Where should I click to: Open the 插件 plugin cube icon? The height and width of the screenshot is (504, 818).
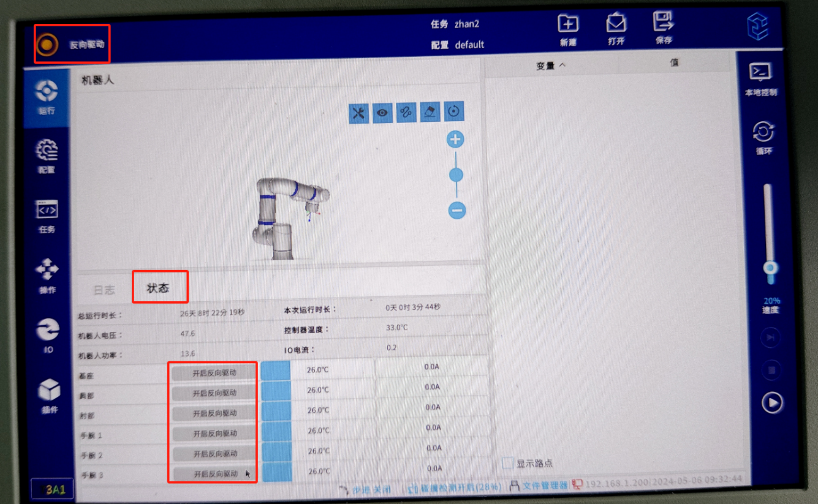(x=48, y=391)
